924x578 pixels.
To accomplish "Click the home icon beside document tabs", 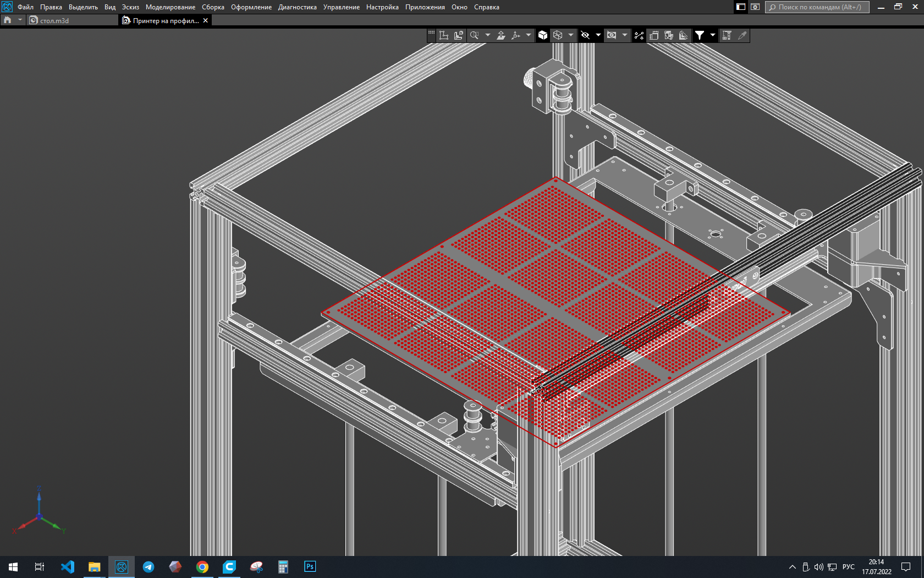I will tap(7, 20).
